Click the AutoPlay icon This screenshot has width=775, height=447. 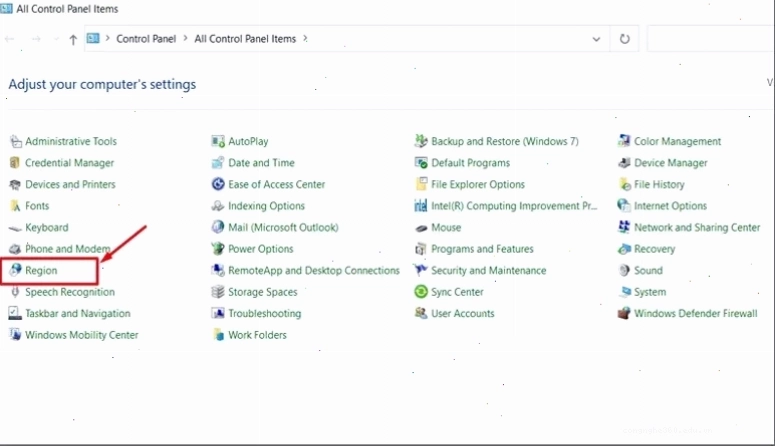point(218,141)
